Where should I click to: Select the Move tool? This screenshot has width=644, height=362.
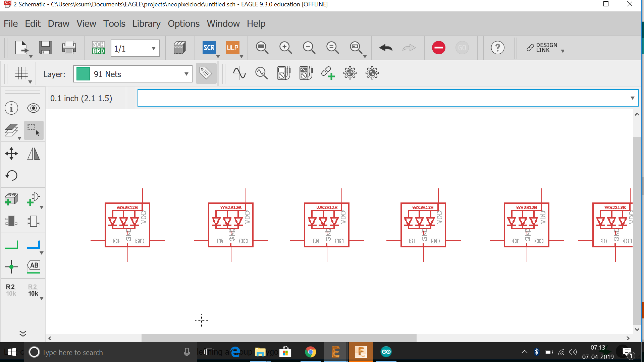click(x=11, y=154)
